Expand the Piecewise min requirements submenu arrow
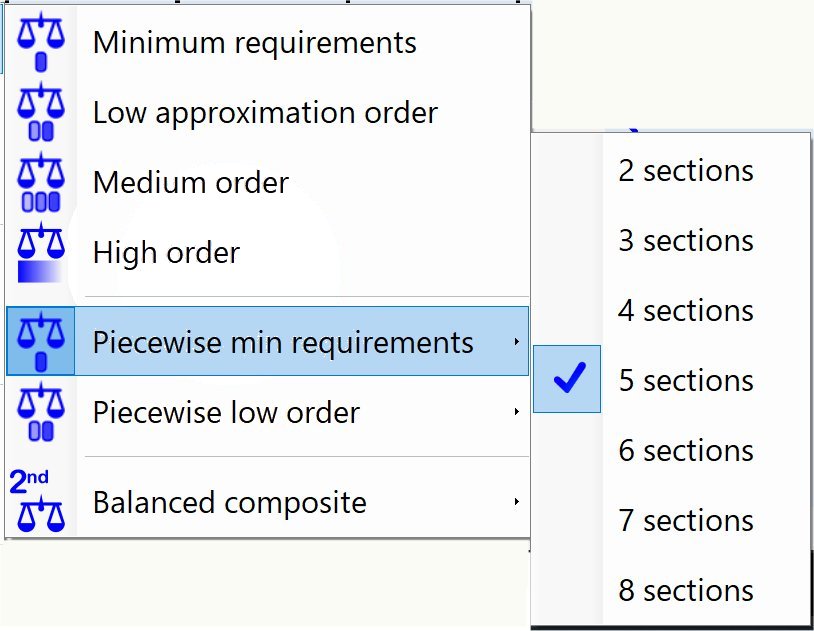 click(x=516, y=343)
